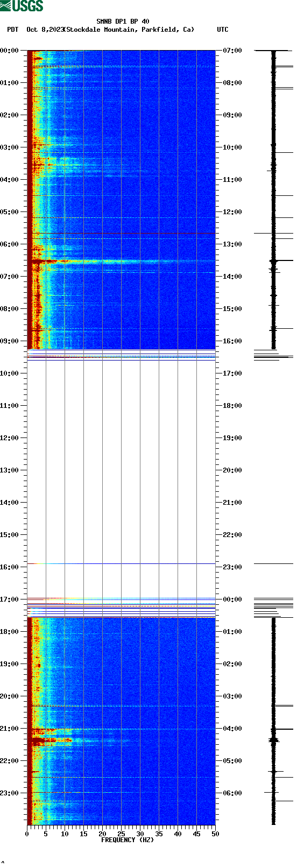
Task: Click the 11:00 UTC time label
Action: tap(232, 180)
